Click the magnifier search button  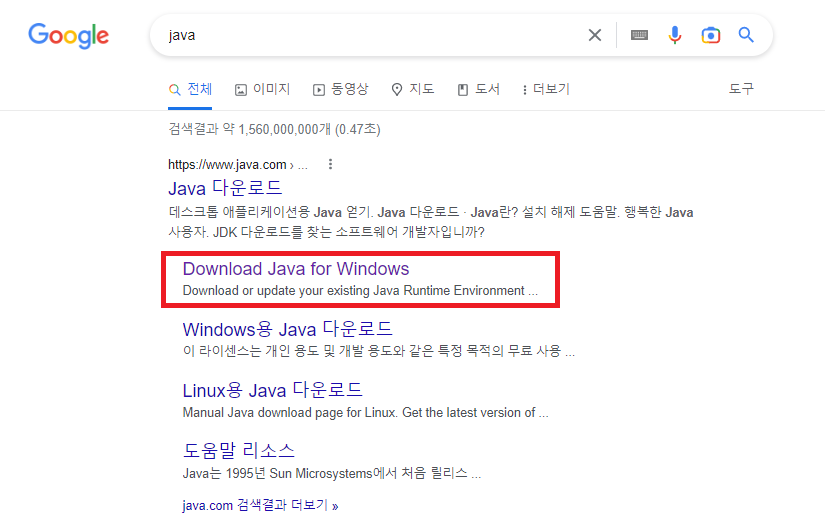click(746, 35)
